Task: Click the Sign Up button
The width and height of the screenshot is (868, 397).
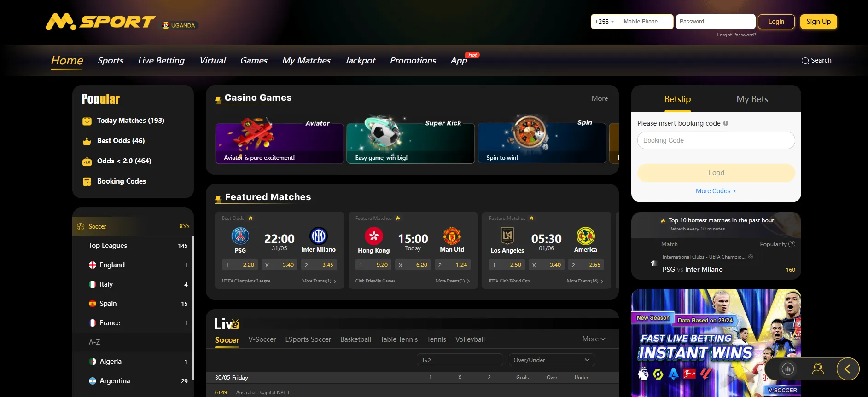Action: tap(818, 22)
